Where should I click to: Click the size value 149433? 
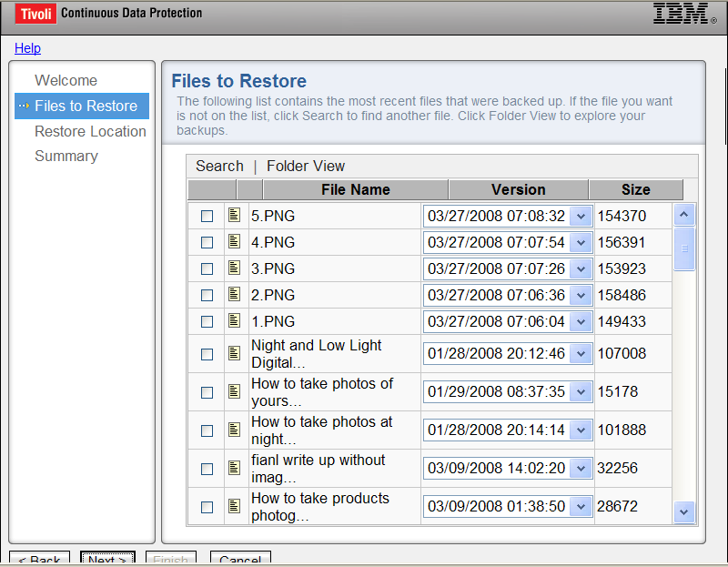622,322
